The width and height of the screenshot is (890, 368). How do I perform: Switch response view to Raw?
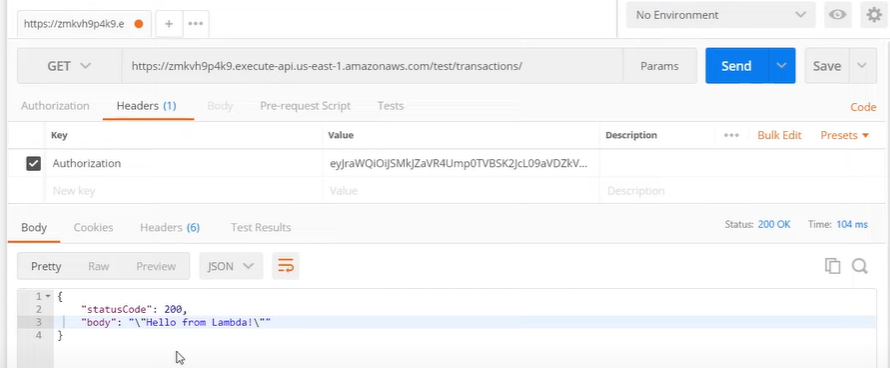tap(98, 266)
